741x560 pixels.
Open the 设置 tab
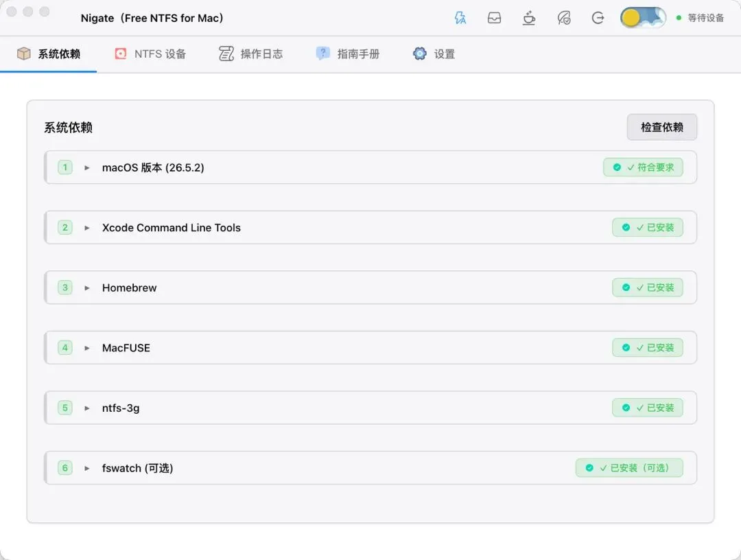click(x=434, y=54)
